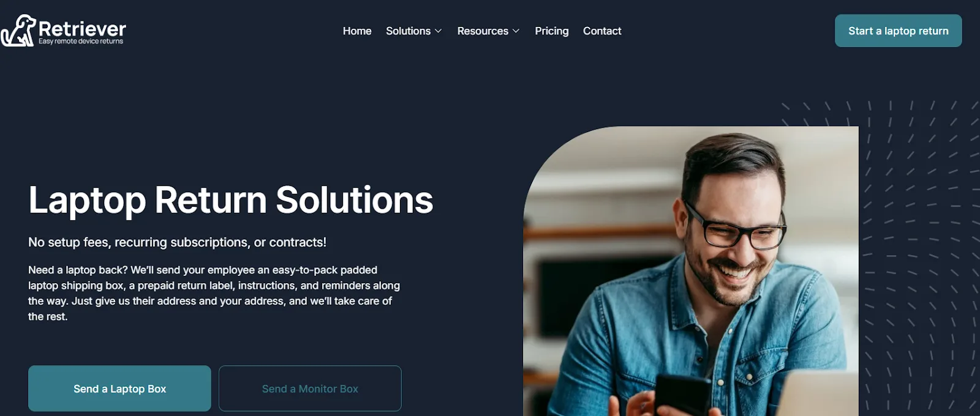Open the Solutions menu label
Screen dimensions: 980x416
coord(408,31)
